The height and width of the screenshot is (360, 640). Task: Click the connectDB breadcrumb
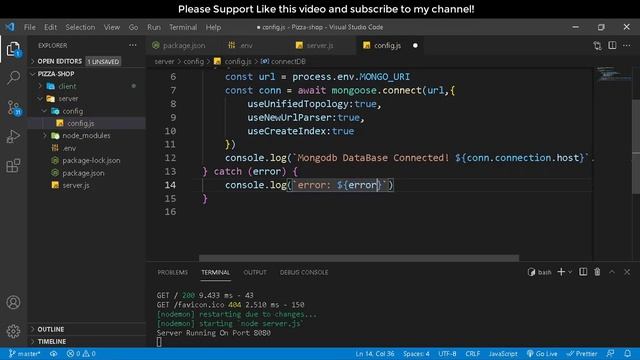[283, 61]
